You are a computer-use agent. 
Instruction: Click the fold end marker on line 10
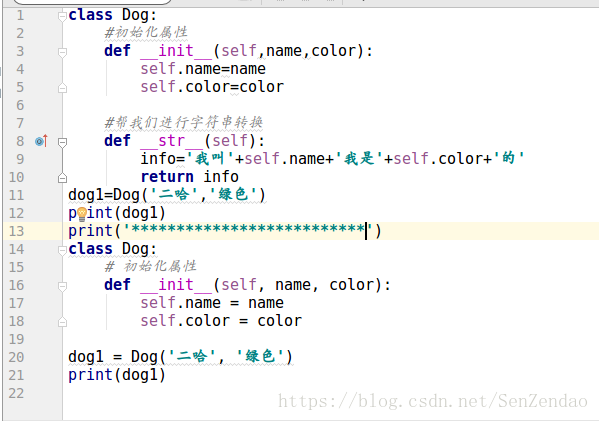click(x=62, y=178)
